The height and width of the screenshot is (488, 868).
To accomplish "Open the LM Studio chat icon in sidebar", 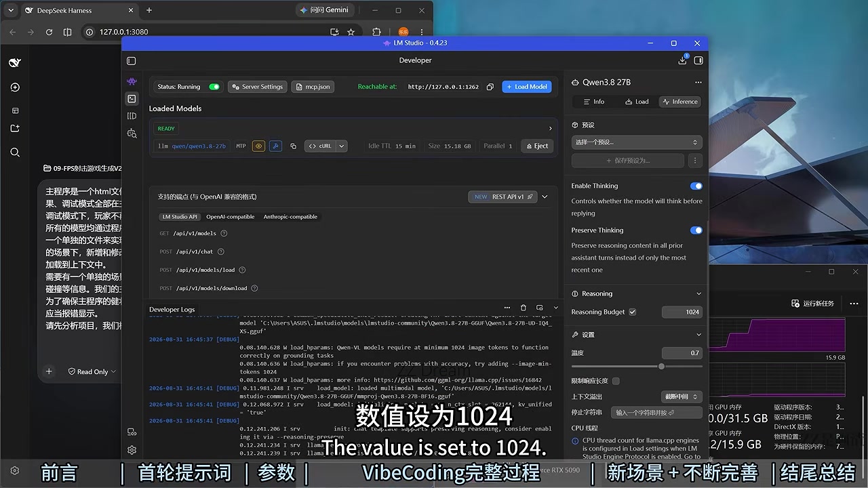I will pyautogui.click(x=132, y=81).
